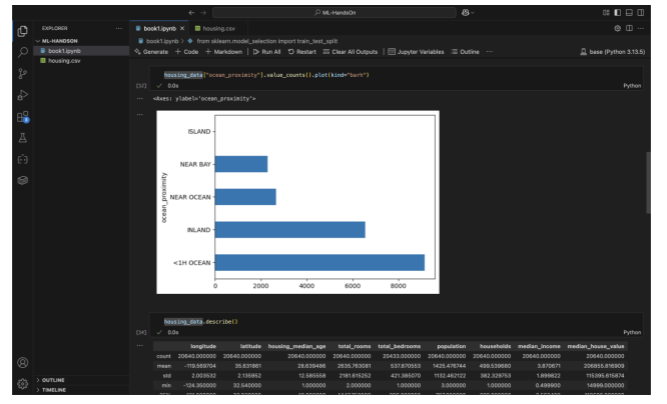The width and height of the screenshot is (667, 404).
Task: Click the notebook vertical scrollbar
Action: [648, 182]
